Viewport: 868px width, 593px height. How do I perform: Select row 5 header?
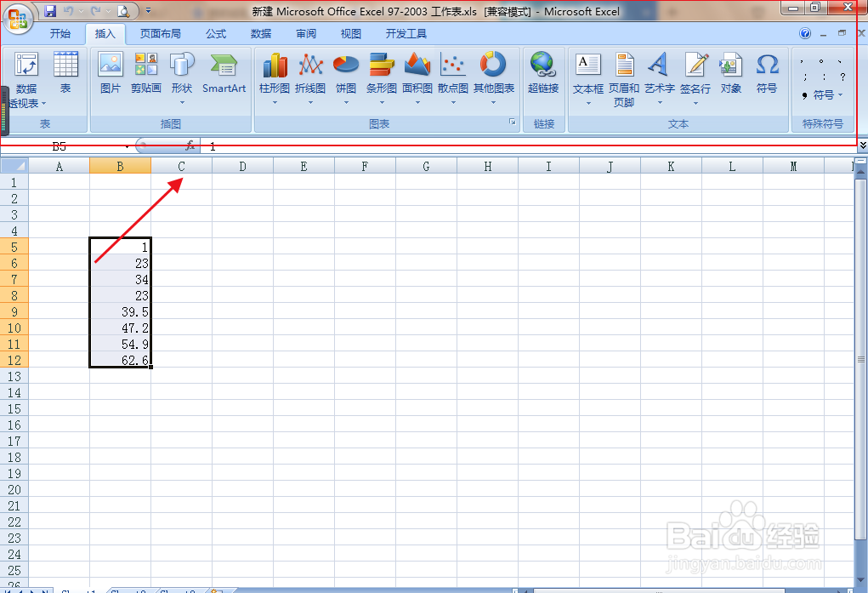(14, 248)
